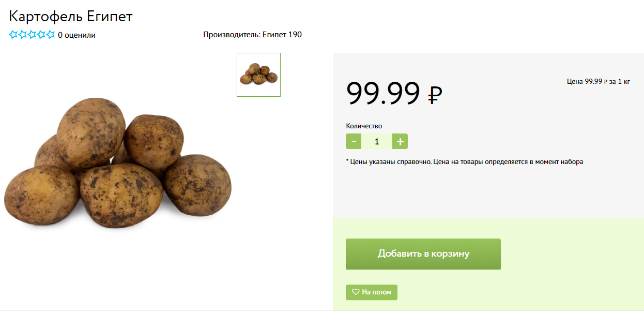644x312 pixels.
Task: Give a three-star rating
Action: pos(32,35)
